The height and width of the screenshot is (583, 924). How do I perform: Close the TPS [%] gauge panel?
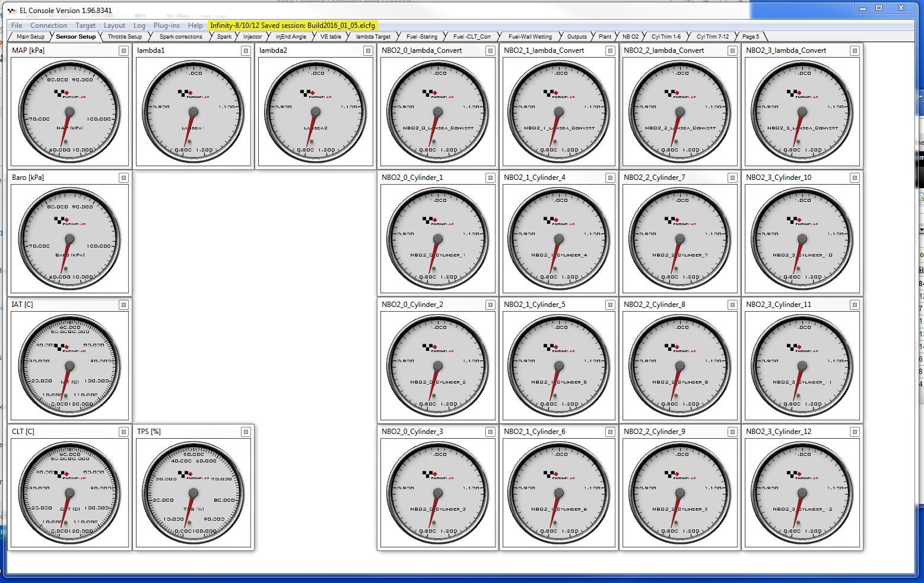[x=246, y=432]
